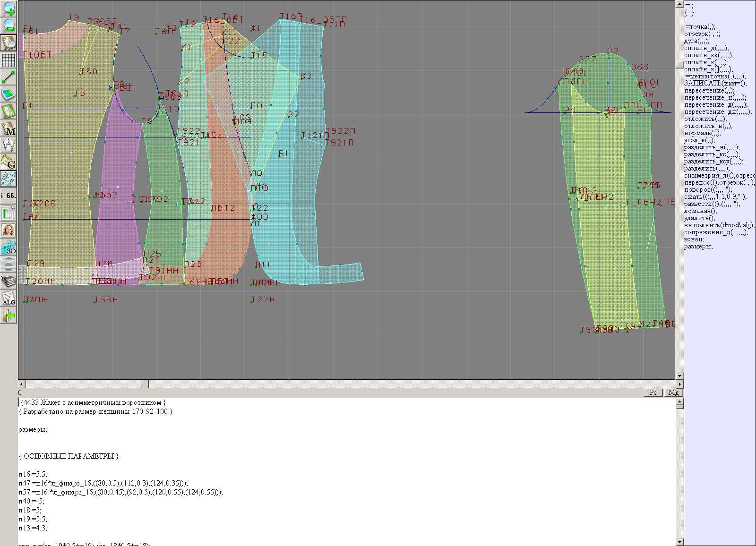This screenshot has height=546, width=756.
Task: Click the door exit icon with green arrow
Action: (9, 315)
